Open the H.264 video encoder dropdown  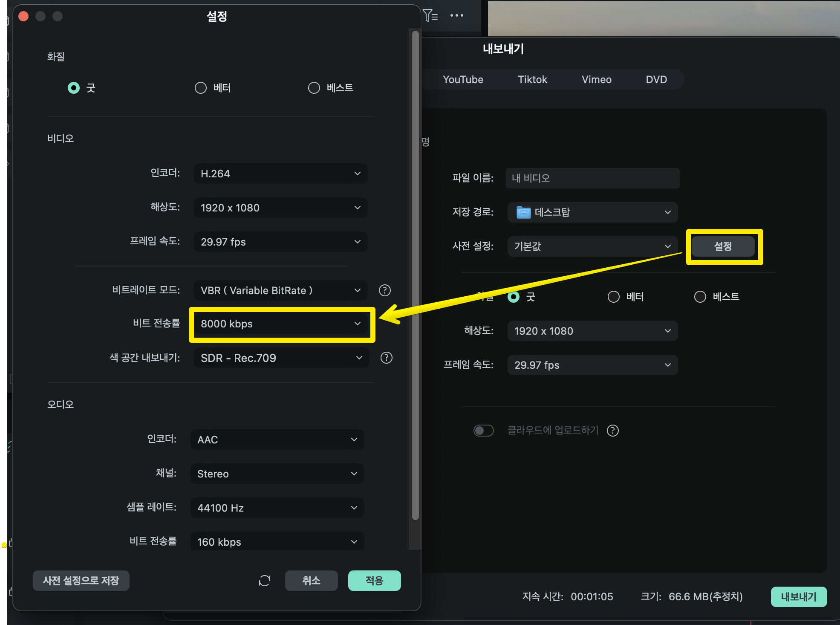[280, 174]
